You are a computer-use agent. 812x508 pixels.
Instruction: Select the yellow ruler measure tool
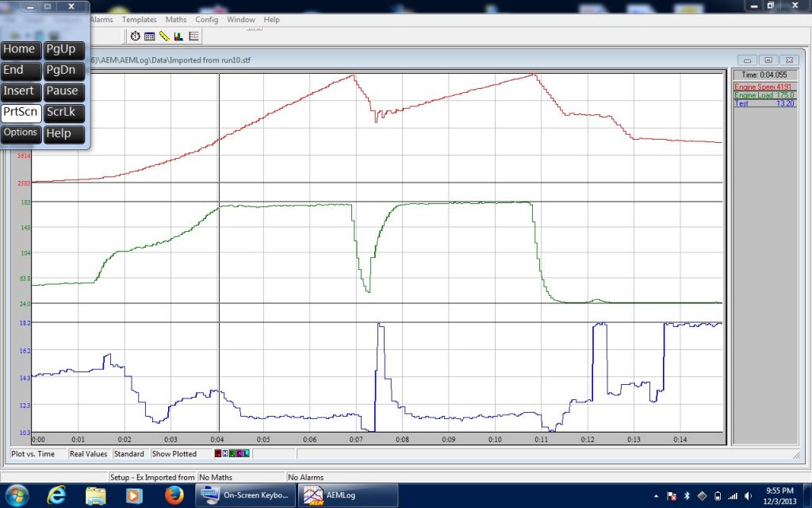[163, 36]
